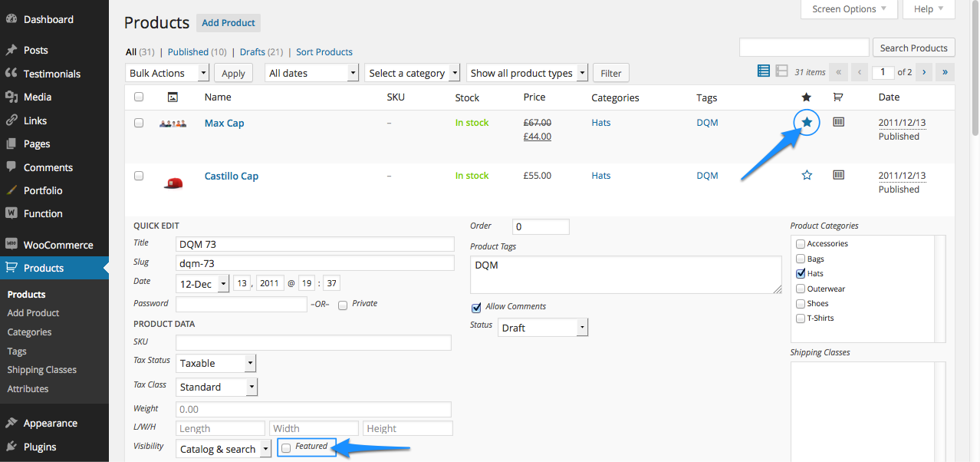Click the Castillo Cap red hat thumbnail
The height and width of the screenshot is (462, 980).
click(173, 183)
